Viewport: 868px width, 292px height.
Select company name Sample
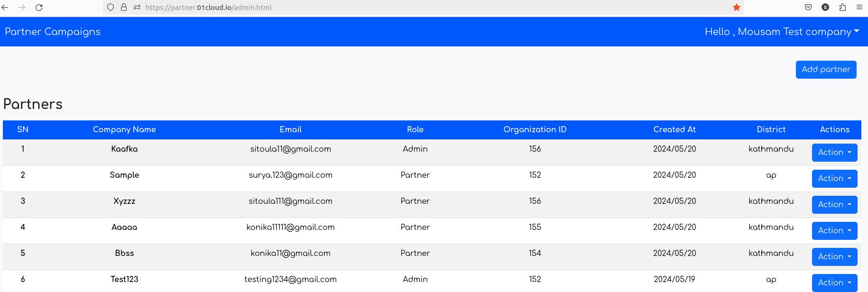[124, 175]
